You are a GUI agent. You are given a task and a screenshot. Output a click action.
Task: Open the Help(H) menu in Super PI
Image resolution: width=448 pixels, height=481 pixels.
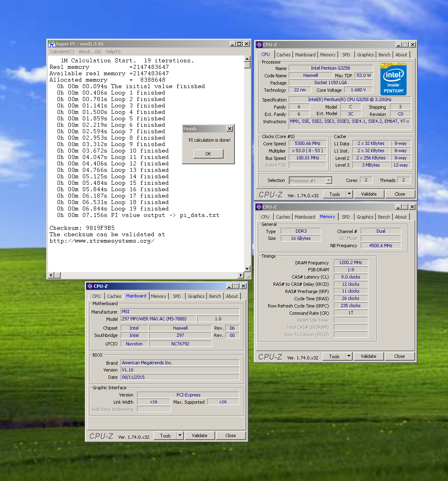(x=113, y=52)
